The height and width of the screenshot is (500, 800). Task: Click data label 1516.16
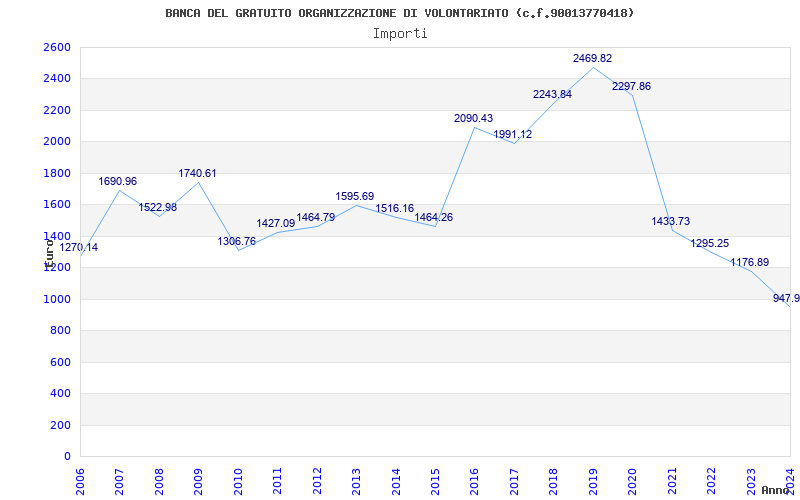click(395, 208)
